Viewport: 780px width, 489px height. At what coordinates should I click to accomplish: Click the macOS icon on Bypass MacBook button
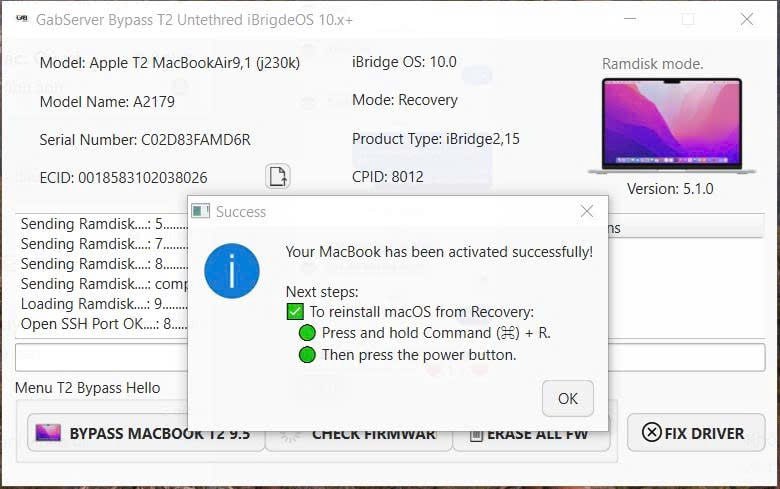pos(48,433)
